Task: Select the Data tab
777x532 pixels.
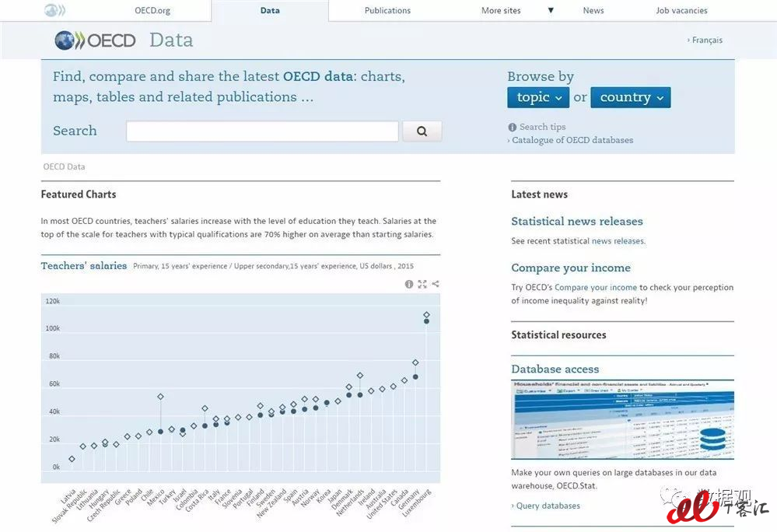Action: point(270,10)
